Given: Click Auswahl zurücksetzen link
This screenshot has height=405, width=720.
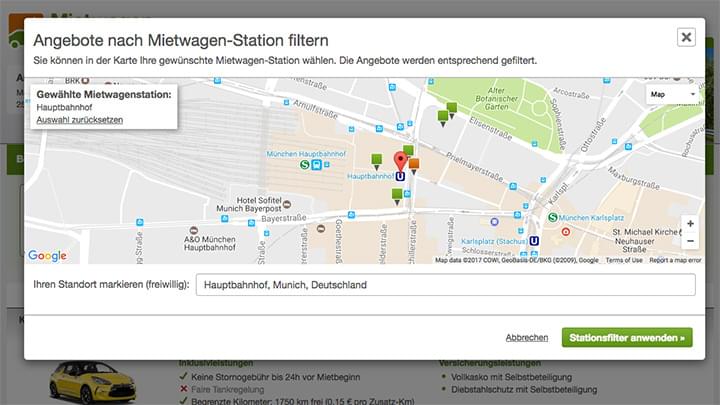Looking at the screenshot, I should 79,120.
